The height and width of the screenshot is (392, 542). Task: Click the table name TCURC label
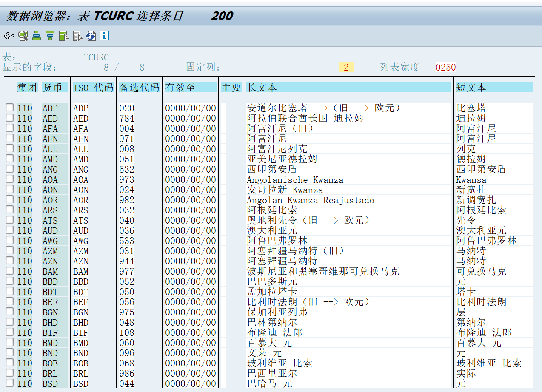(96, 57)
